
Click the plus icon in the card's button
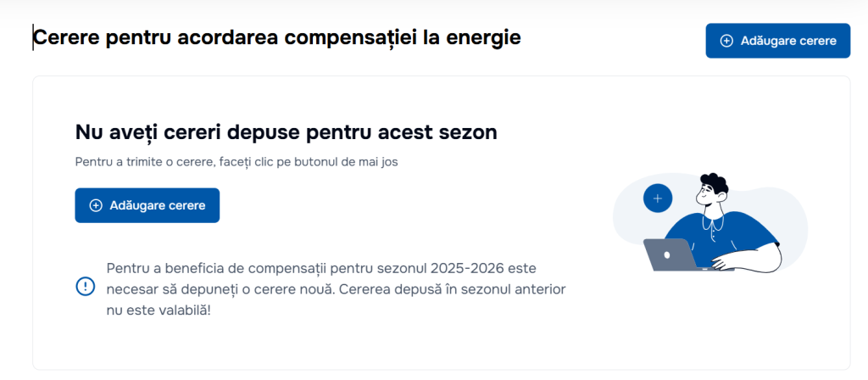click(96, 205)
